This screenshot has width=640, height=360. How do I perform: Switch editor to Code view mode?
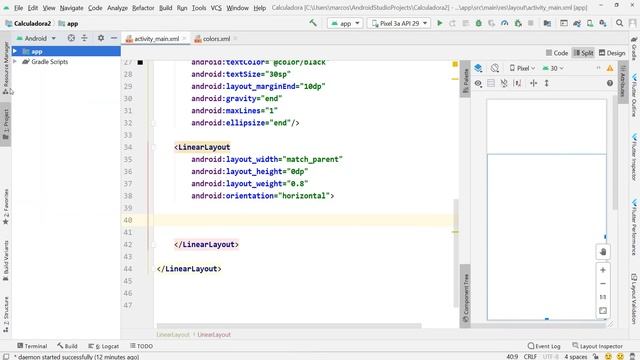pos(557,53)
